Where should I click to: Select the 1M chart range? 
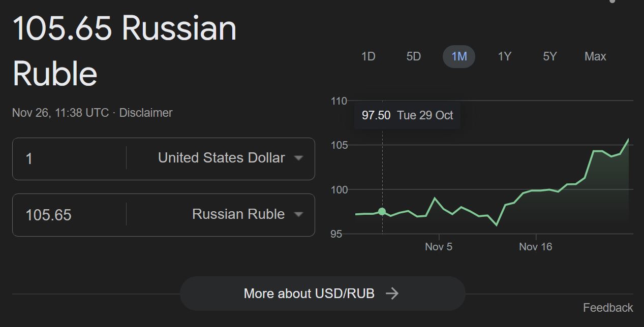(x=459, y=56)
